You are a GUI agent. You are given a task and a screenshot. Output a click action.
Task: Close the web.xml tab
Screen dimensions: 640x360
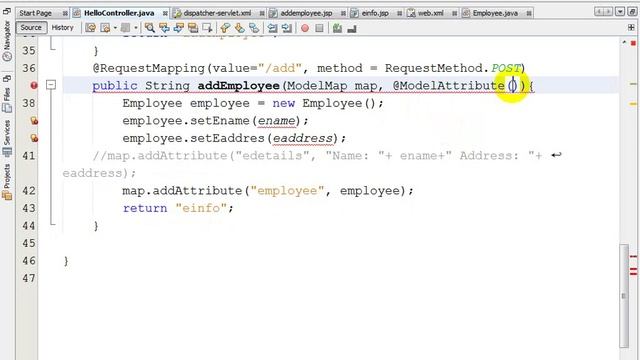(454, 13)
